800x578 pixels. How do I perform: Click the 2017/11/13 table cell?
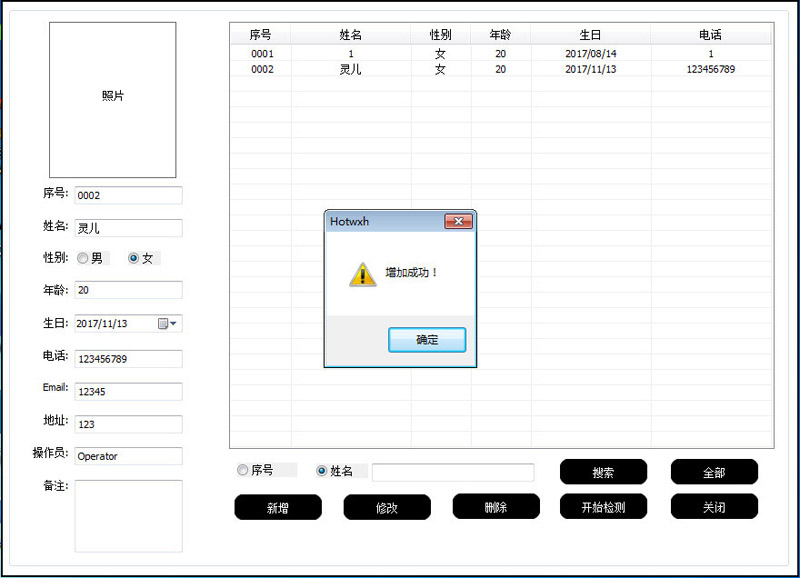tap(591, 69)
